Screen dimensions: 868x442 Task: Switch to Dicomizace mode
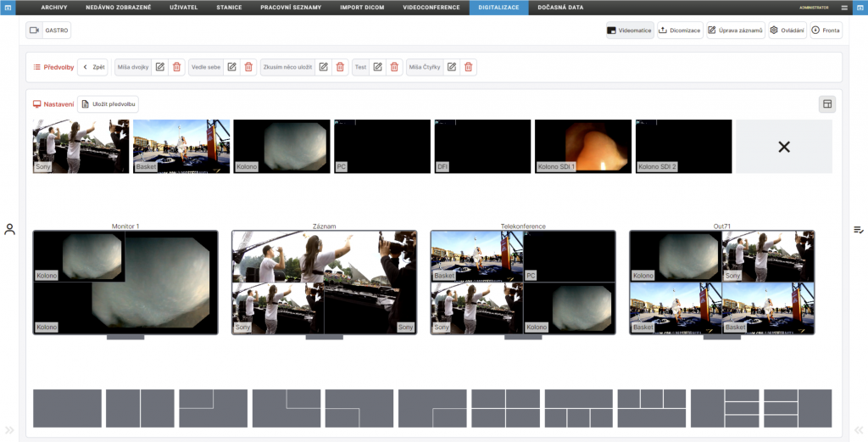(680, 31)
